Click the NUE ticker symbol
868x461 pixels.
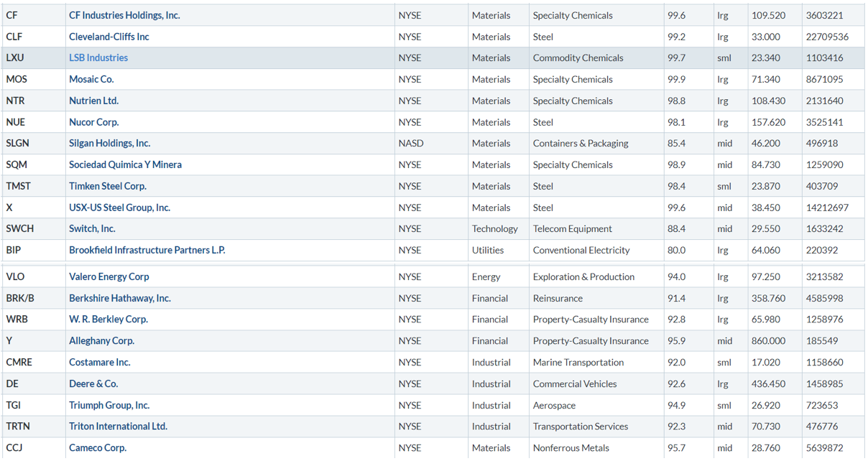(16, 122)
